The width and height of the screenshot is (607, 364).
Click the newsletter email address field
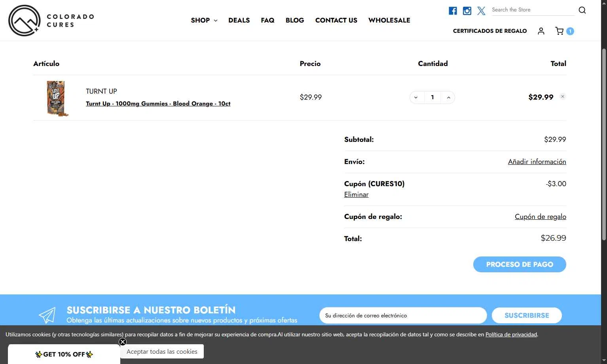[x=403, y=315]
